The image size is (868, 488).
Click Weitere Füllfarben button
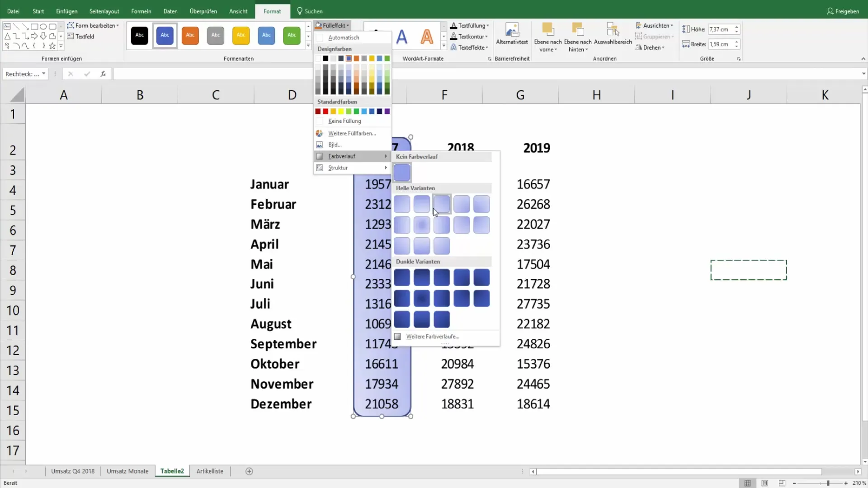(352, 133)
